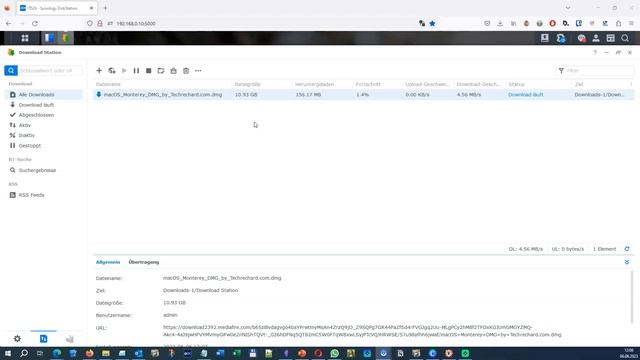Screen dimensions: 640x360
Task: Open DSM notifications chat icon
Action: pyautogui.click(x=581, y=38)
